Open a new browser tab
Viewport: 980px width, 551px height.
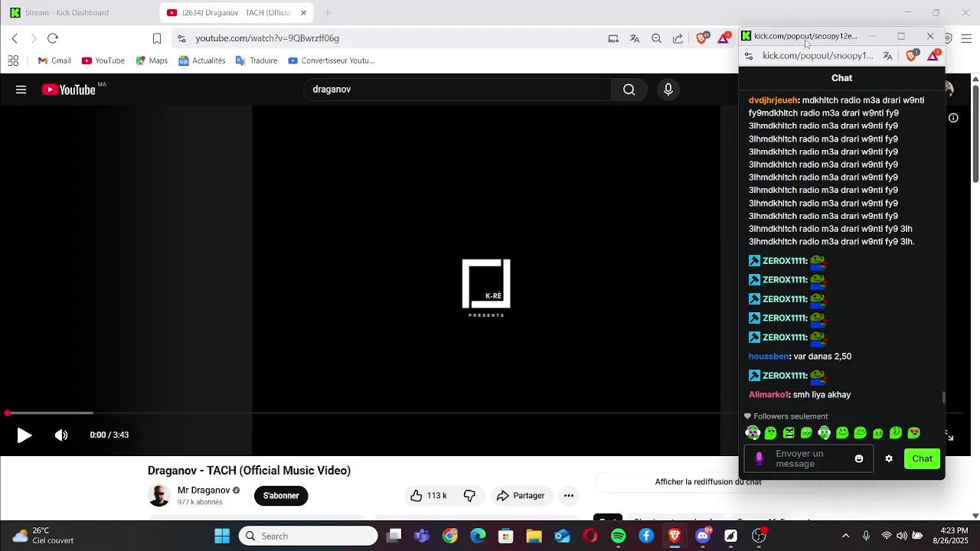[x=328, y=12]
